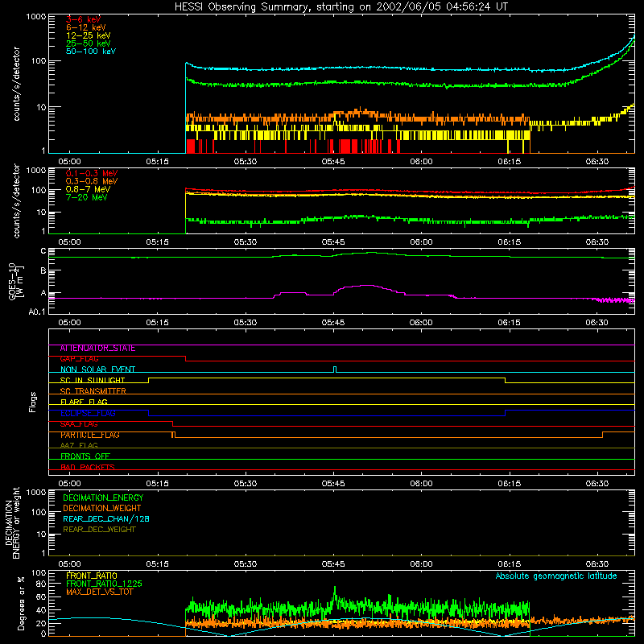
Task: Select the orange 6-12 keV legend label
Action: 86,27
